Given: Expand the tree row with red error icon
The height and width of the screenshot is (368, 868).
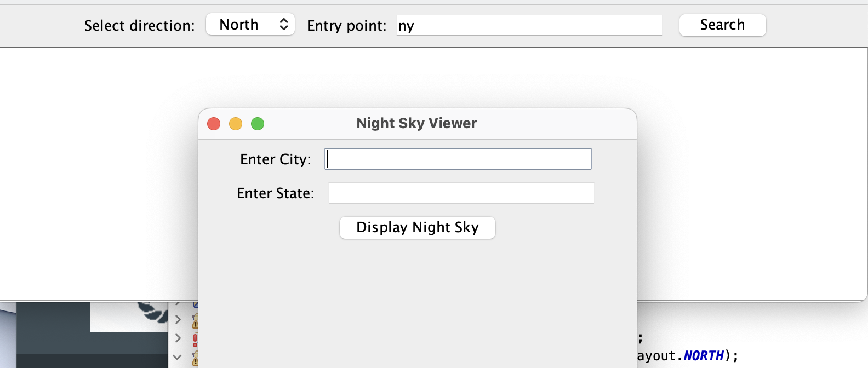Looking at the screenshot, I should (x=178, y=338).
